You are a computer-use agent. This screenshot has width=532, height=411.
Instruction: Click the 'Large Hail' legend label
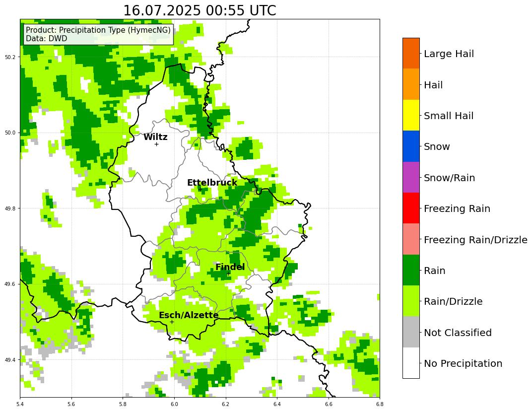pos(449,54)
